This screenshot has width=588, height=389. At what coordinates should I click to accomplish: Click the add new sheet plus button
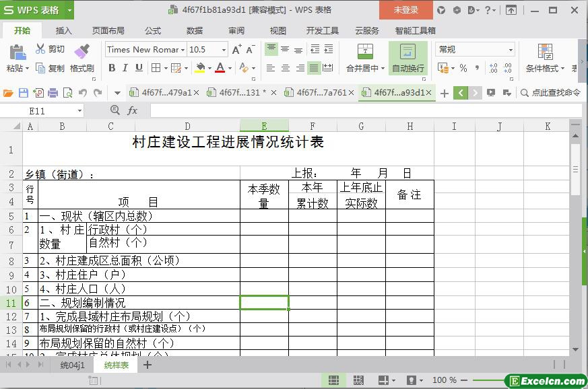pyautogui.click(x=148, y=365)
